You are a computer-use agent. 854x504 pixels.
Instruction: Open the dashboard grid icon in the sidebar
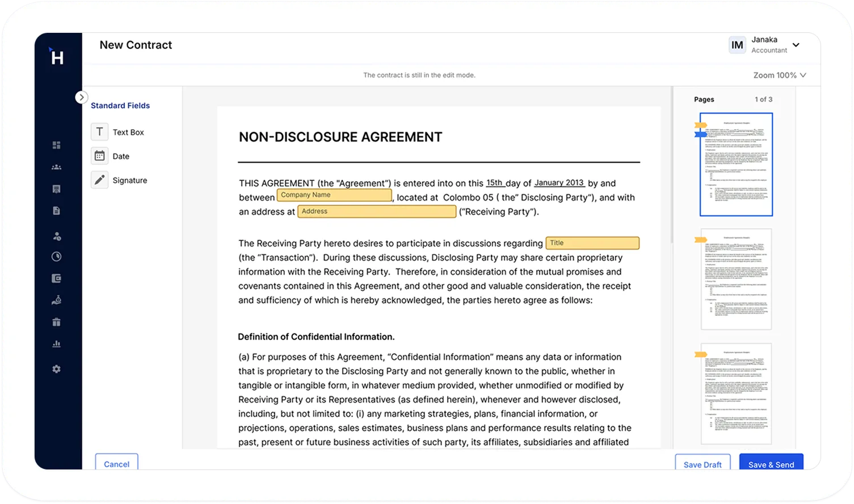[56, 145]
